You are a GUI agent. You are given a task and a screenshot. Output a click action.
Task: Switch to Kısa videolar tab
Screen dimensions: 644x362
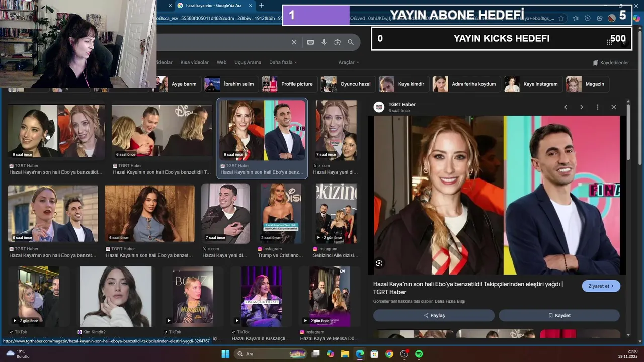(x=194, y=62)
